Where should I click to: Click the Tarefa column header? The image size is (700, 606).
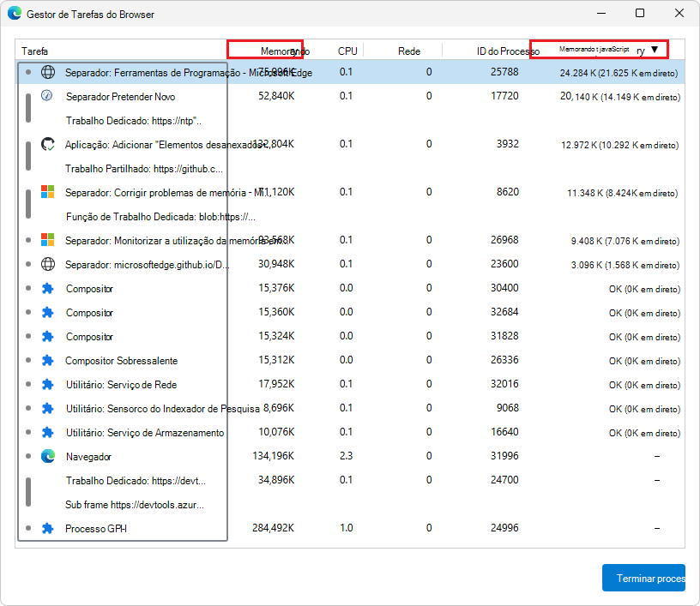point(35,51)
